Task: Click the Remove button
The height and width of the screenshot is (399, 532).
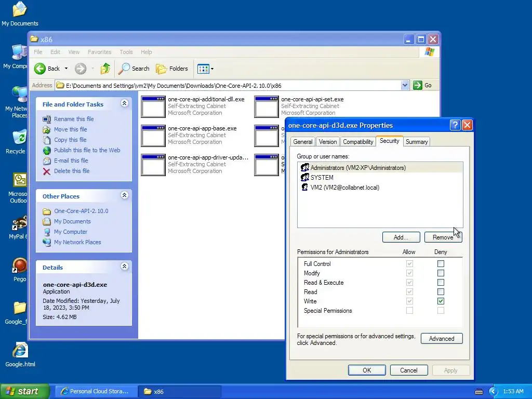Action: tap(443, 237)
